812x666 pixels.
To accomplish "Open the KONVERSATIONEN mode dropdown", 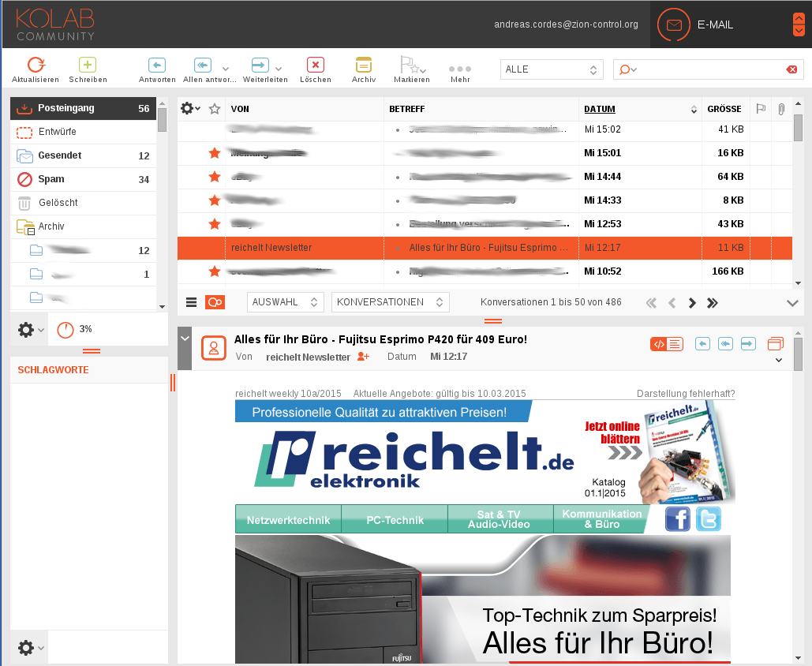I will 390,301.
